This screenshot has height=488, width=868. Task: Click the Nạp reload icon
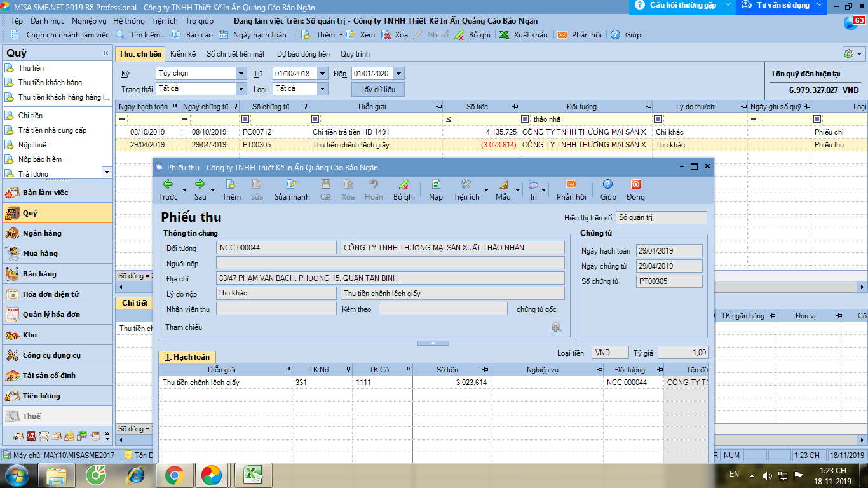(x=436, y=185)
